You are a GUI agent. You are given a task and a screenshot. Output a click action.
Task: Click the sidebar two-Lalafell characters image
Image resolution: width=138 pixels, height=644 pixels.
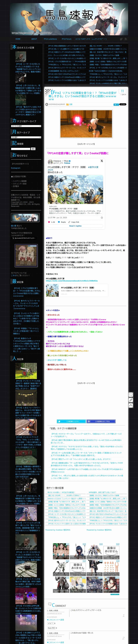coord(26,255)
